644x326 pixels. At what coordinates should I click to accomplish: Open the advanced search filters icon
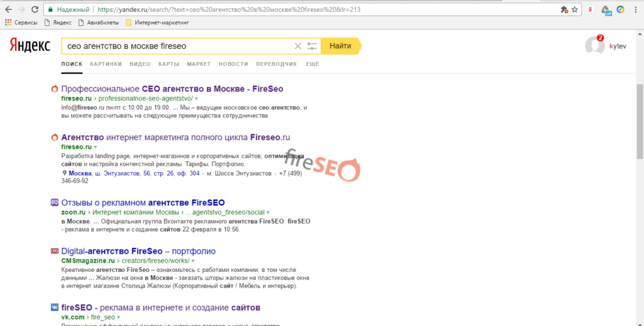click(313, 46)
